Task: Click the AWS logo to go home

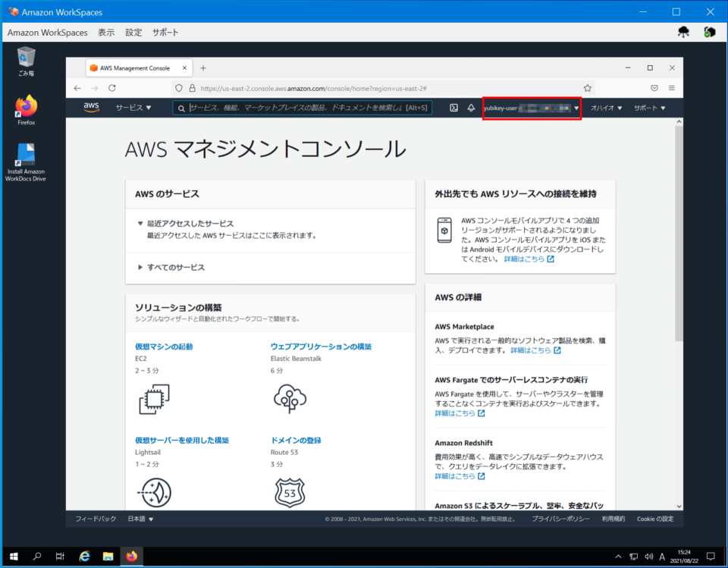Action: click(90, 108)
